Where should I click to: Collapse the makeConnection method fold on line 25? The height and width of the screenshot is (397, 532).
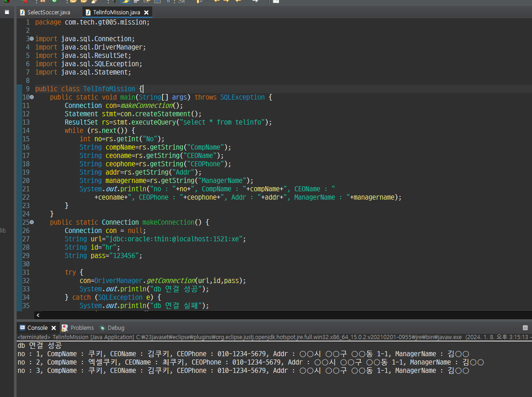pos(31,222)
